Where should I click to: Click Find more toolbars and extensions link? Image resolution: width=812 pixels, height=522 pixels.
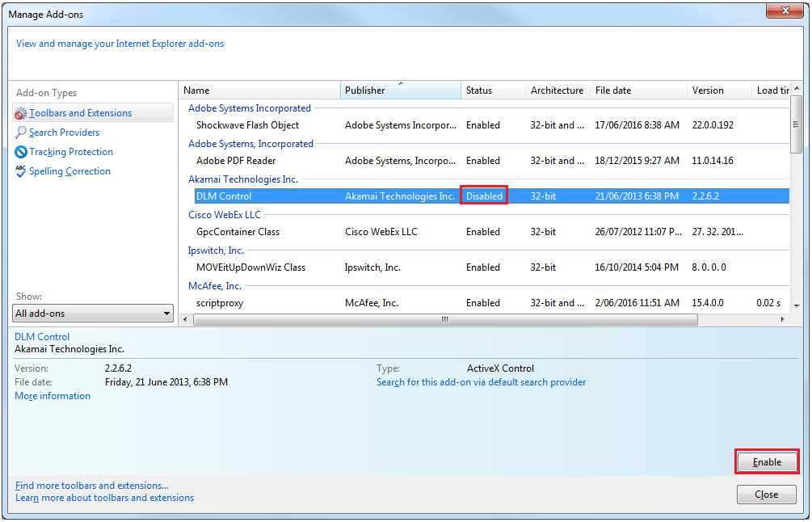(x=92, y=486)
